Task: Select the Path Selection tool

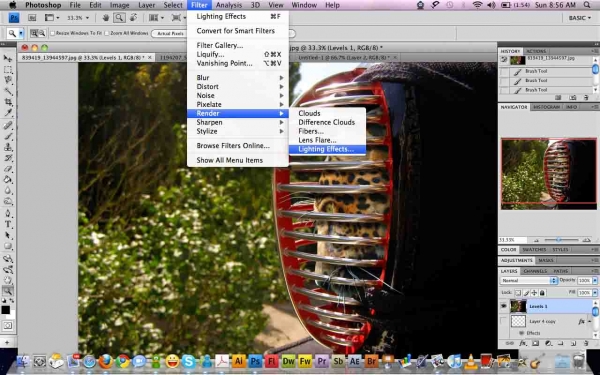Action: 8,235
